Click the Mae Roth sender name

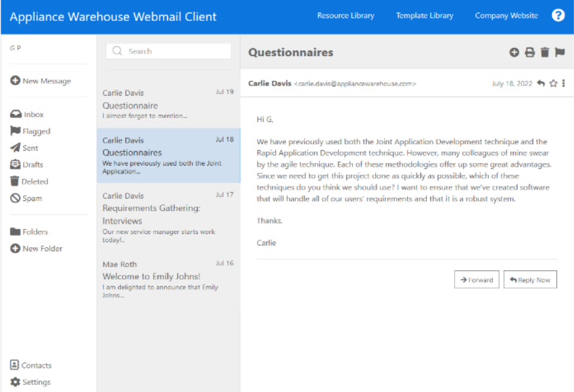(120, 264)
